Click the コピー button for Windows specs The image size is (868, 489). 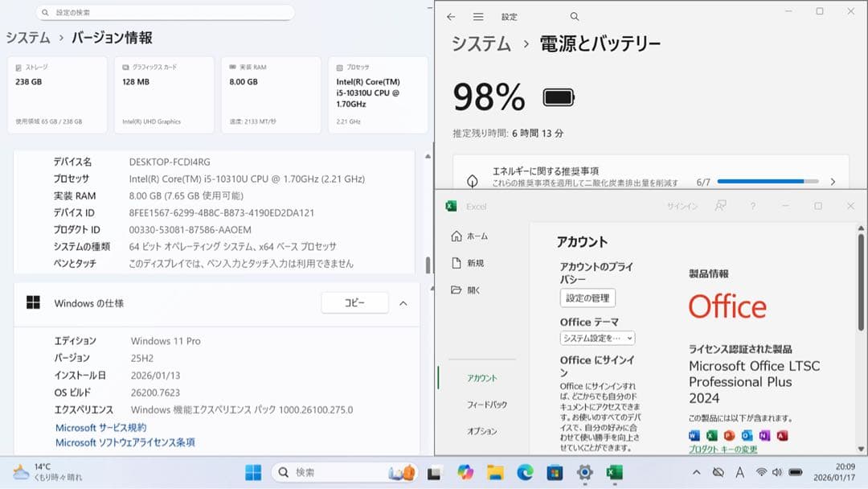(x=354, y=302)
